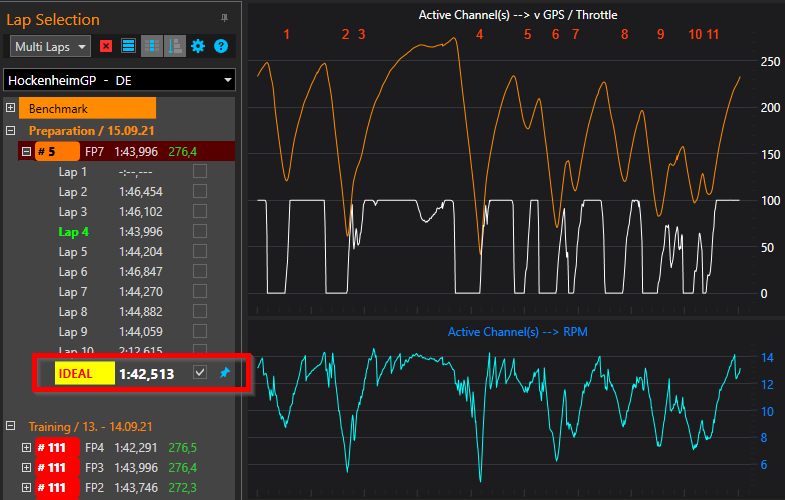Click corner marker 4 on speed chart
Viewport: 785px width, 500px height.
click(479, 34)
